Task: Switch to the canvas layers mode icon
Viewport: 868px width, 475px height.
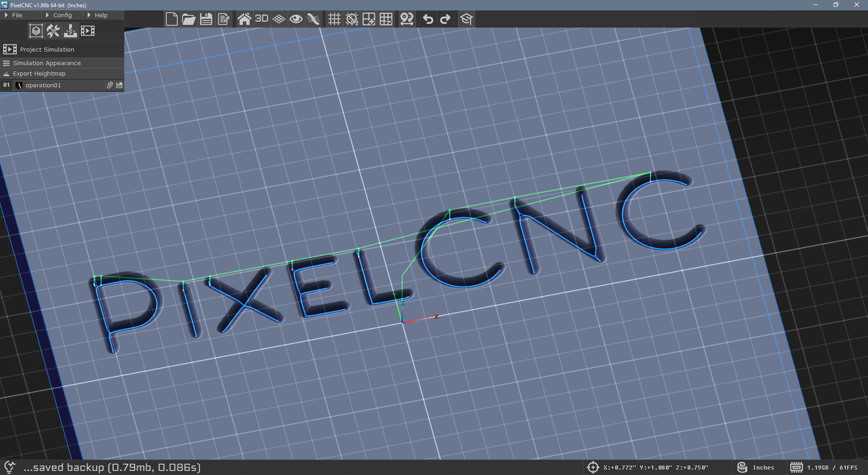Action: (36, 31)
